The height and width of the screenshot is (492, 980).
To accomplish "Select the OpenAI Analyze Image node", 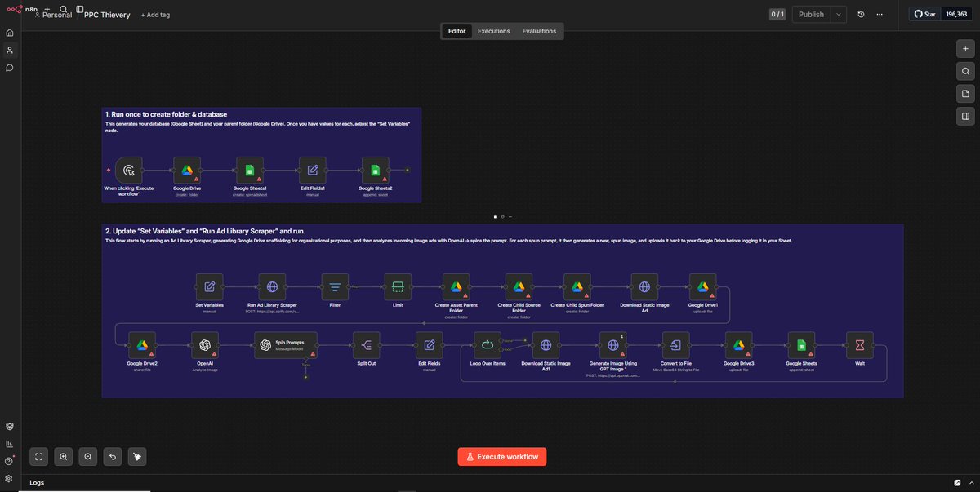I will [205, 344].
